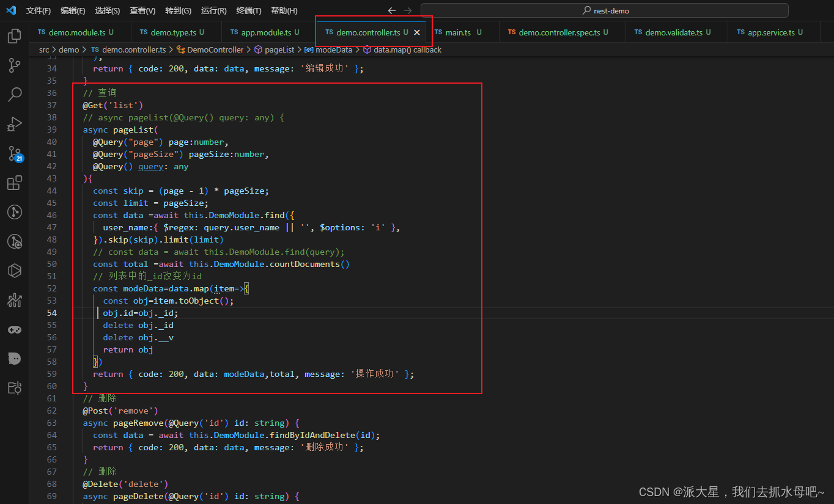Screen dimensions: 834x504
Task: Open the game controller icon in the sidebar
Action: coord(15,329)
